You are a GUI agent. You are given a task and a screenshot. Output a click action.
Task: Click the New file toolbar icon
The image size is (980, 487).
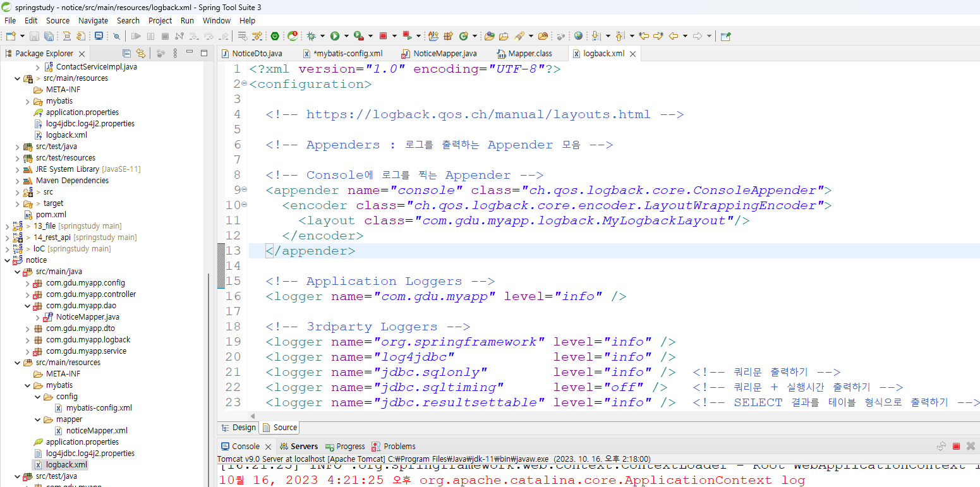11,36
